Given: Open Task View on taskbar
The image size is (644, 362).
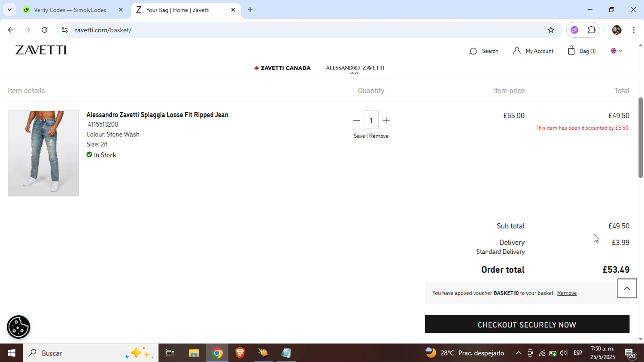Looking at the screenshot, I should click(170, 353).
